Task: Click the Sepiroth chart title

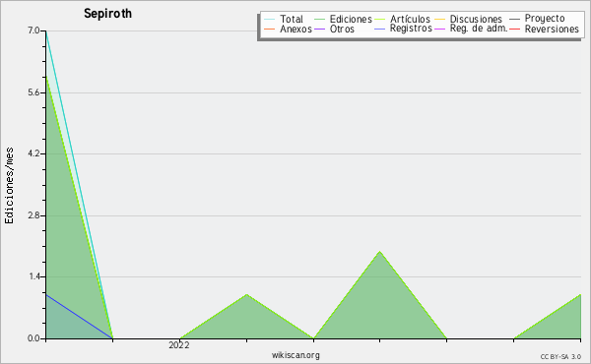Action: [107, 14]
